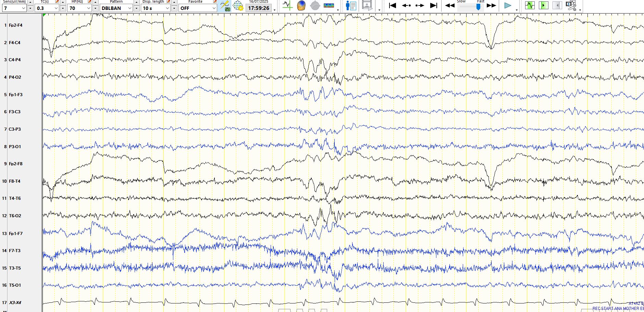The image size is (644, 312).
Task: Increase HF(Hz) with the up stepper
Action: [x=95, y=2]
